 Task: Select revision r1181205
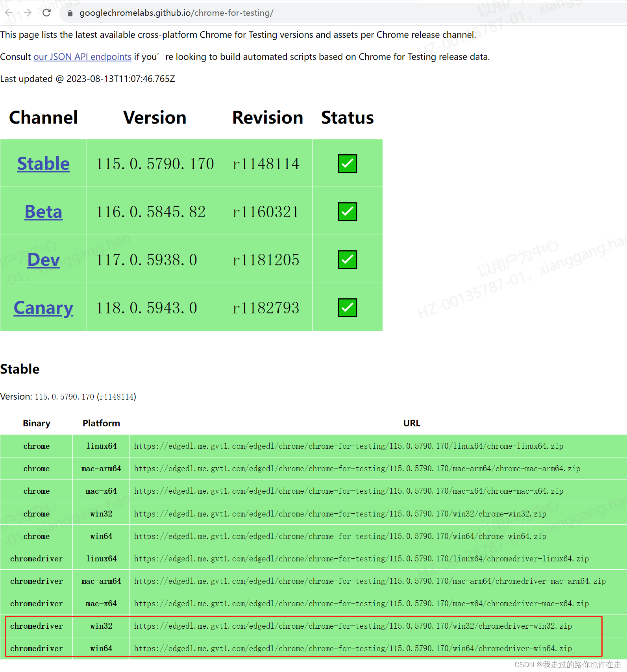(266, 260)
